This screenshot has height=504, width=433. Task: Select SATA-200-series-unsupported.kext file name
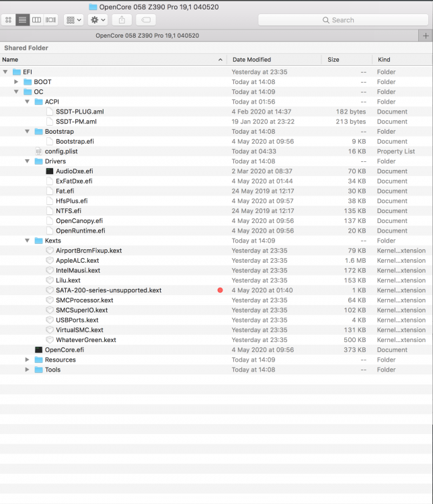coord(109,290)
